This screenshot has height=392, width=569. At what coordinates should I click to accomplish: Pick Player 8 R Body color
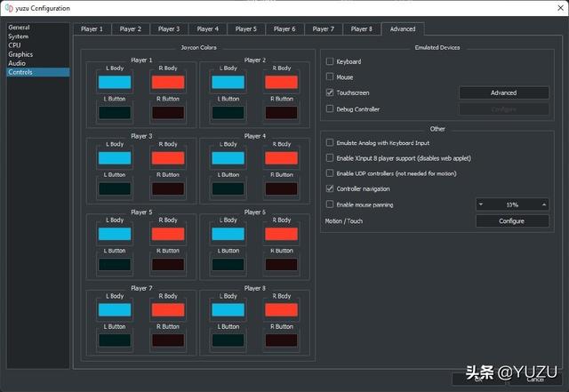(282, 310)
